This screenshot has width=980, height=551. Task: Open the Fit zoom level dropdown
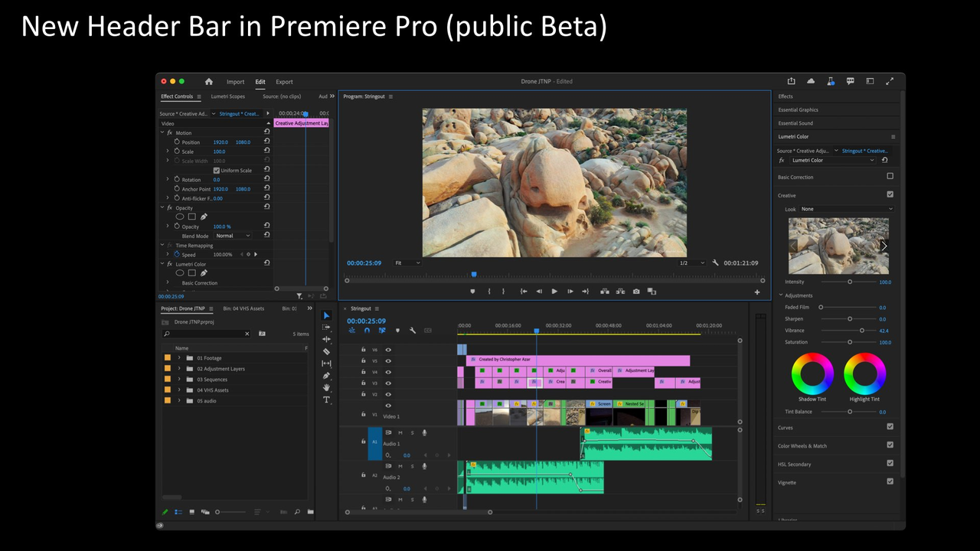pyautogui.click(x=407, y=262)
